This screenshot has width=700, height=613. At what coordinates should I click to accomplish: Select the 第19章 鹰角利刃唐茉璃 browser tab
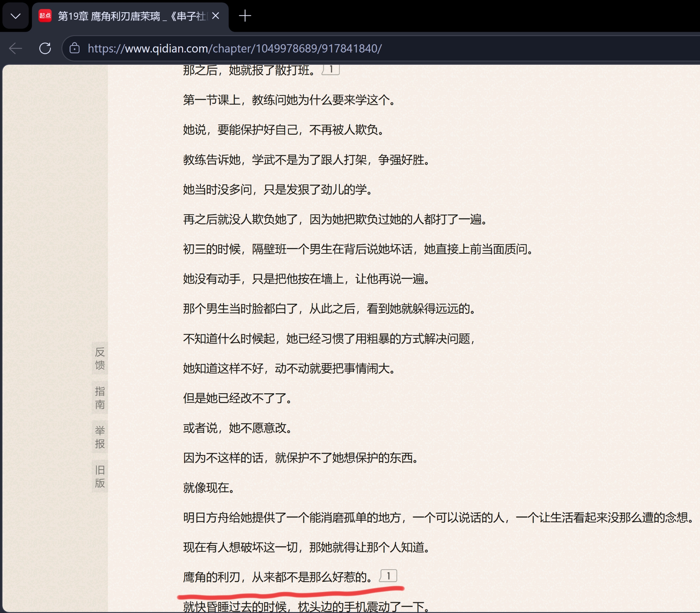tap(130, 16)
